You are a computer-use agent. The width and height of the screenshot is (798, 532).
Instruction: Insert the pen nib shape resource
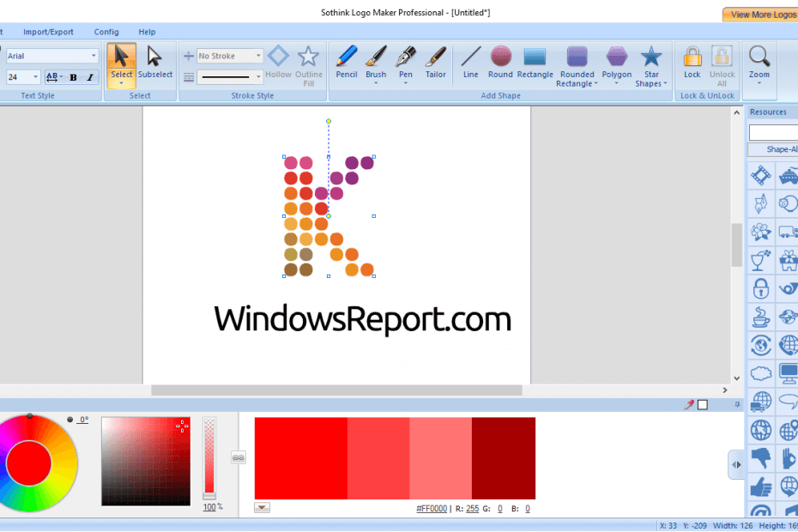click(761, 203)
